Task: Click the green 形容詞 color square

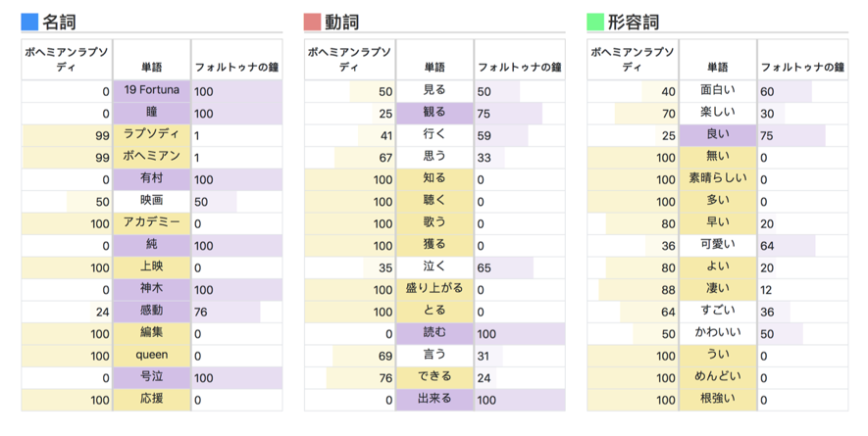Action: click(595, 22)
